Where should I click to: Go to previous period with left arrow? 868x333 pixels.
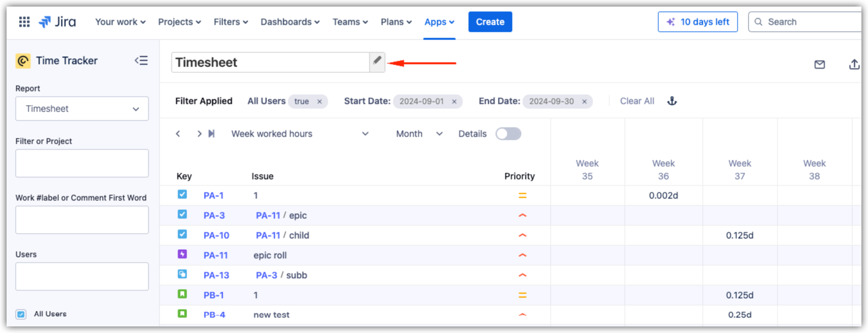click(178, 134)
